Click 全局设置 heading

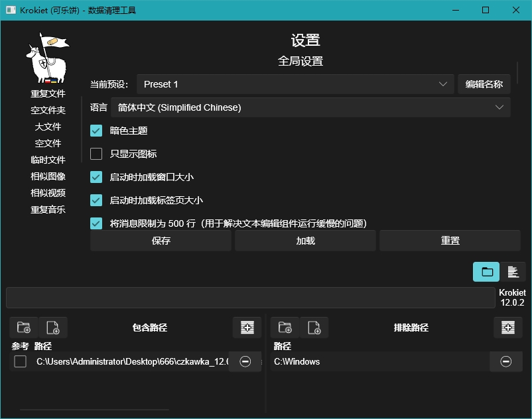pyautogui.click(x=300, y=62)
